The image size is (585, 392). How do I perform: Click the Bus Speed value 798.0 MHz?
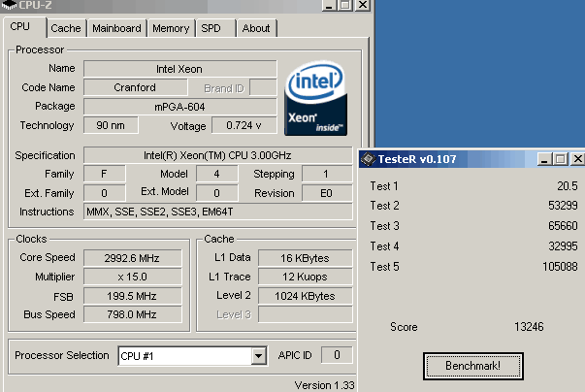[133, 314]
